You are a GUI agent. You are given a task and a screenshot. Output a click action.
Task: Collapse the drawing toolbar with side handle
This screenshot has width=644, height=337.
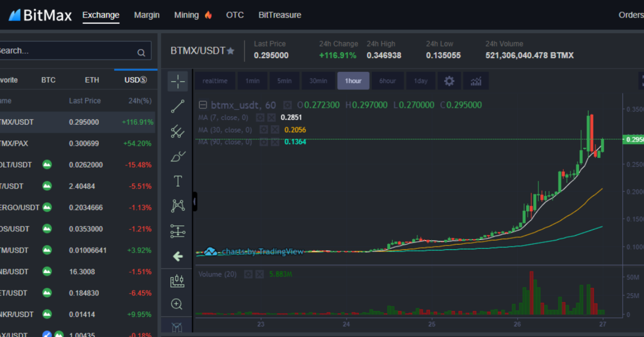195,202
